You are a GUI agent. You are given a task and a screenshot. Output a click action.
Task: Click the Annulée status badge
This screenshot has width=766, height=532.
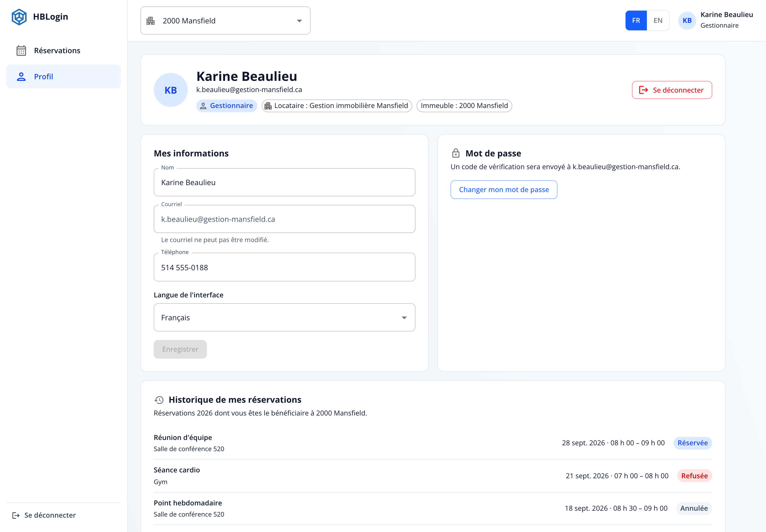pyautogui.click(x=694, y=508)
